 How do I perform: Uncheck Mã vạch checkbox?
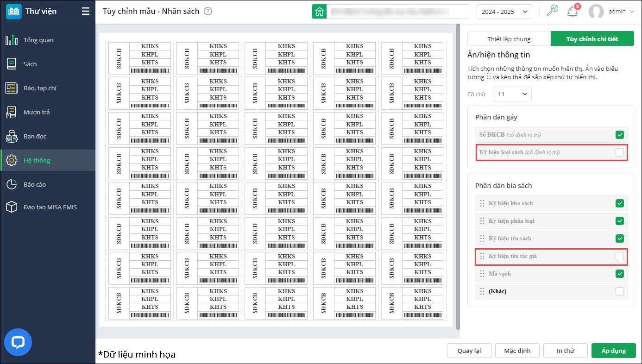pyautogui.click(x=620, y=274)
